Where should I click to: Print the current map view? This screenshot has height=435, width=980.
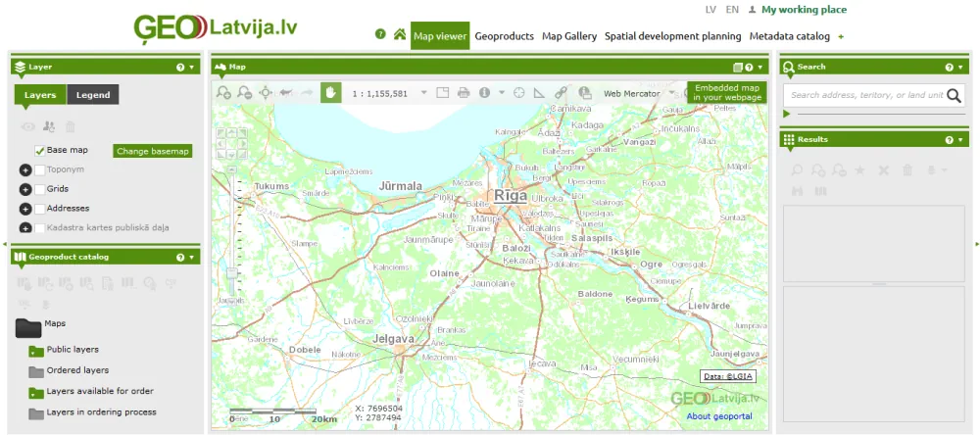pyautogui.click(x=464, y=92)
